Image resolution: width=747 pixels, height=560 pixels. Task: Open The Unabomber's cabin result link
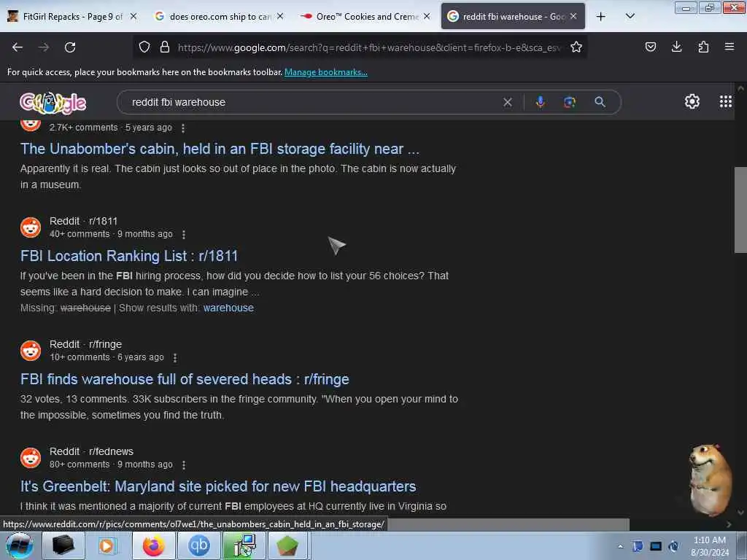220,149
